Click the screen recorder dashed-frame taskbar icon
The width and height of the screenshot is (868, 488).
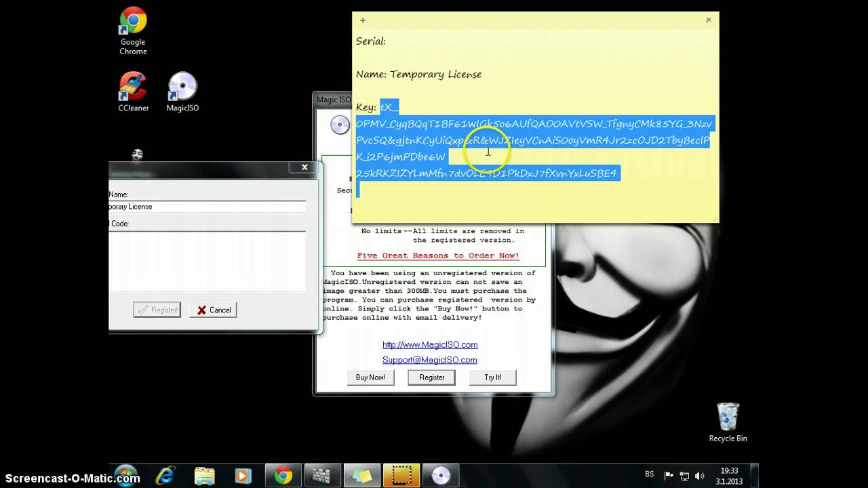(401, 476)
